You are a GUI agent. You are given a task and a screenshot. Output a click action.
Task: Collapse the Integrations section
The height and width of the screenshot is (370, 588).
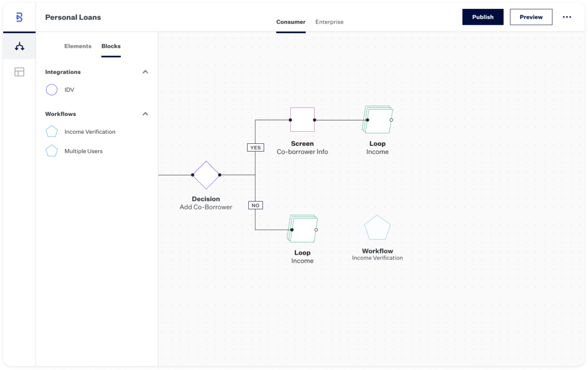pos(145,72)
